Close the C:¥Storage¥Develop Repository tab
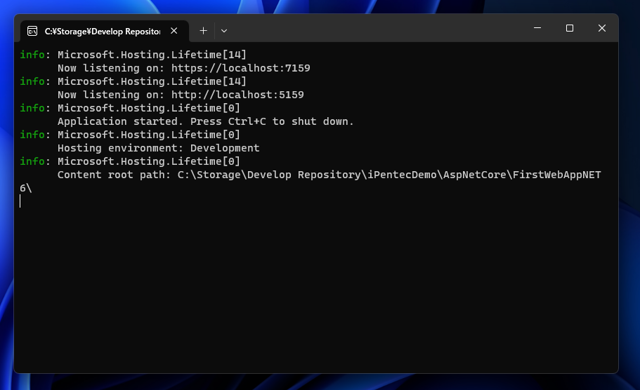The height and width of the screenshot is (390, 640). click(174, 31)
